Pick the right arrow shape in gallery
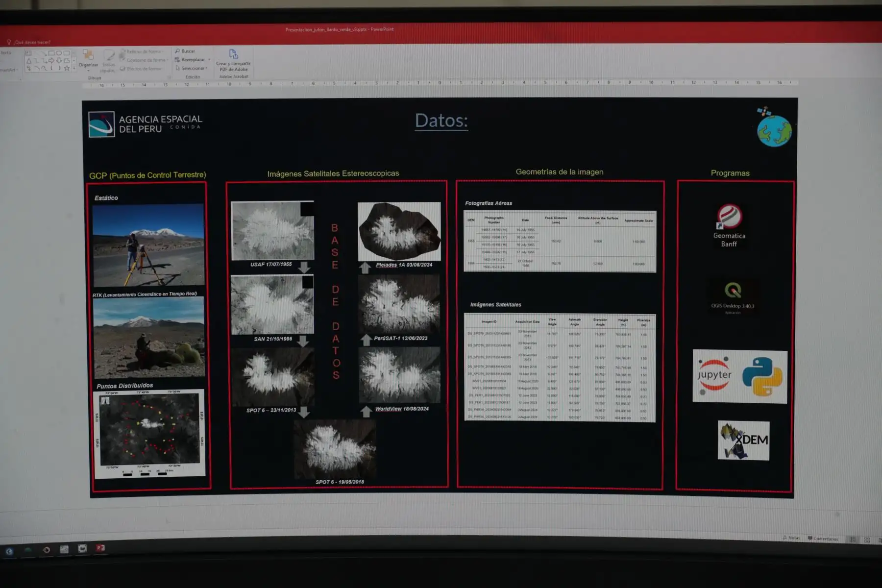 pyautogui.click(x=51, y=61)
